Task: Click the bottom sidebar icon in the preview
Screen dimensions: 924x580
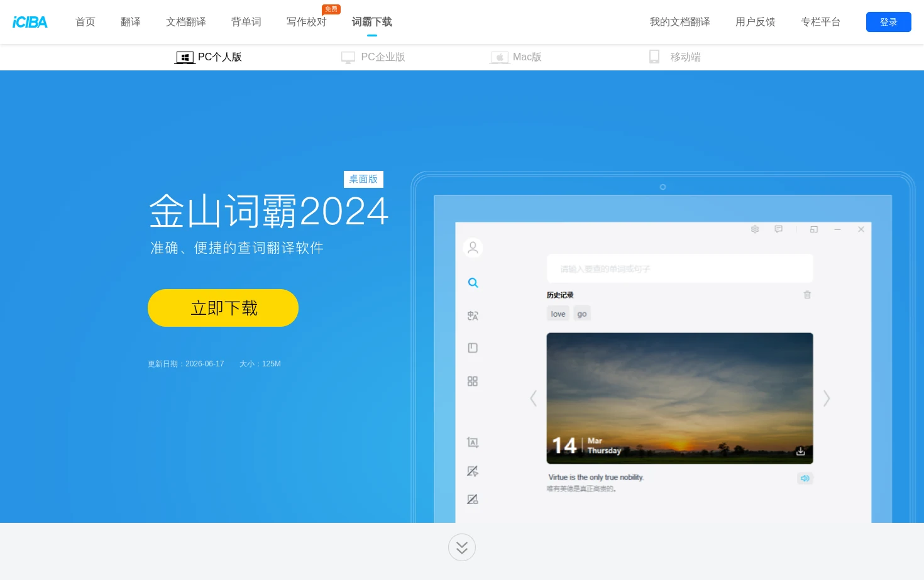Action: (x=473, y=500)
